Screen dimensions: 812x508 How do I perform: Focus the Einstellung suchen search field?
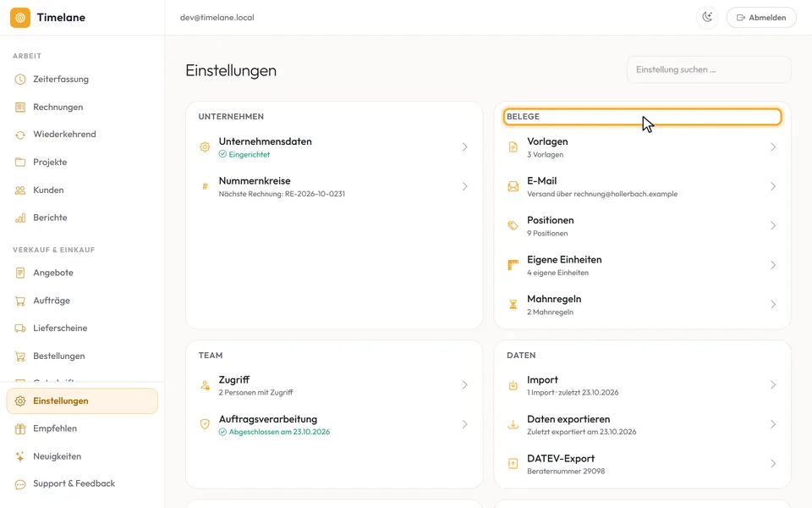709,69
